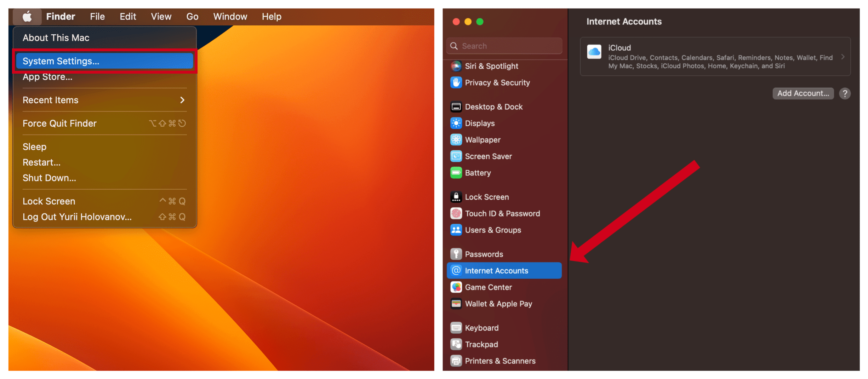Viewport: 868px width, 379px height.
Task: Choose App Store... from Apple menu
Action: pos(104,77)
